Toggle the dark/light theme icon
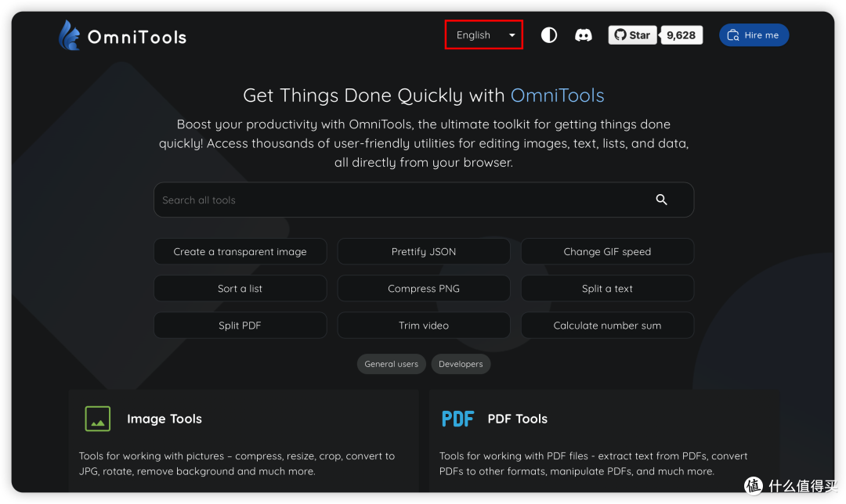846x504 pixels. 548,35
